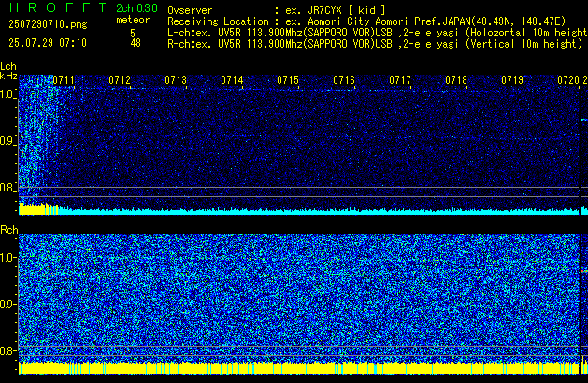Select the 2ch 0.3.0 version label

click(x=136, y=7)
